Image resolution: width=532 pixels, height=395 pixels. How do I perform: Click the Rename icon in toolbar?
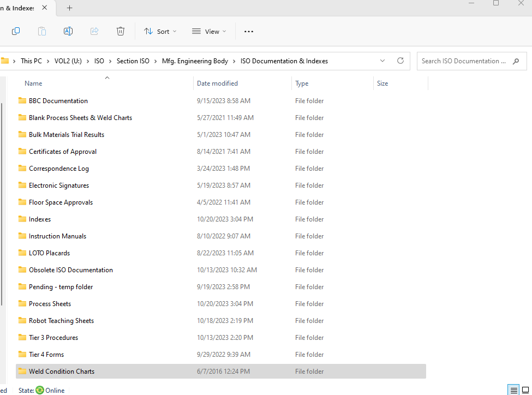coord(68,31)
